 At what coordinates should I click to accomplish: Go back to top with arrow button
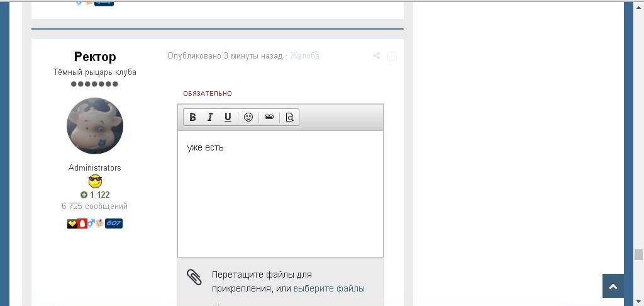tap(613, 286)
